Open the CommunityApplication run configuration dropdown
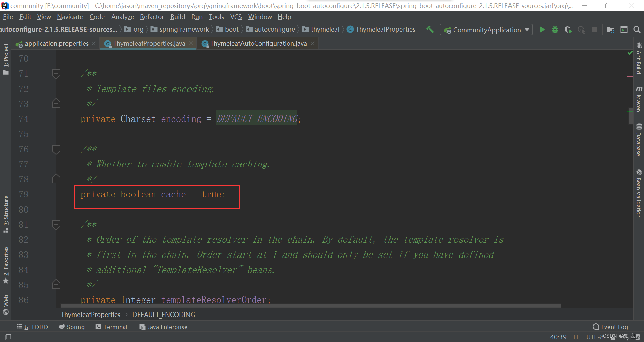This screenshot has width=644, height=342. pos(486,30)
